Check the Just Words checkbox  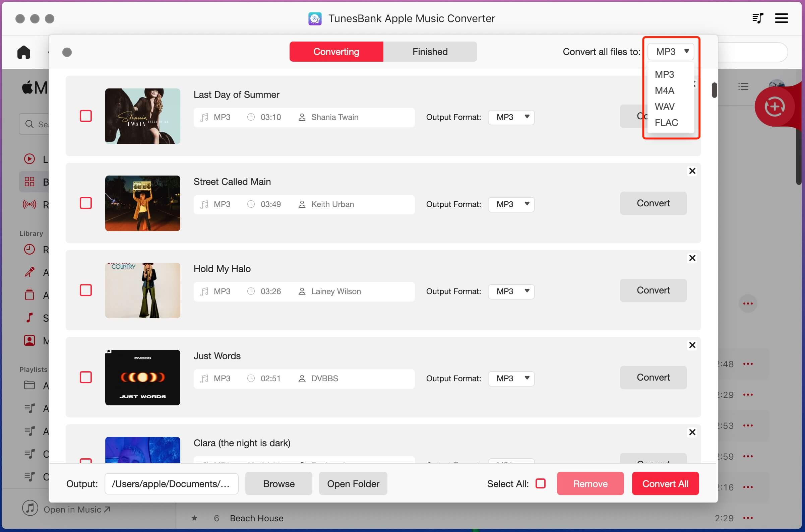coord(85,377)
